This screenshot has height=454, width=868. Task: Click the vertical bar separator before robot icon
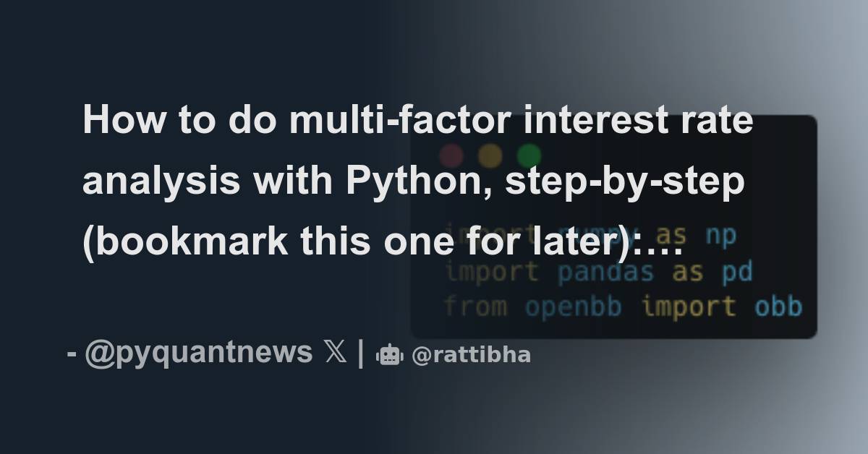click(x=361, y=353)
